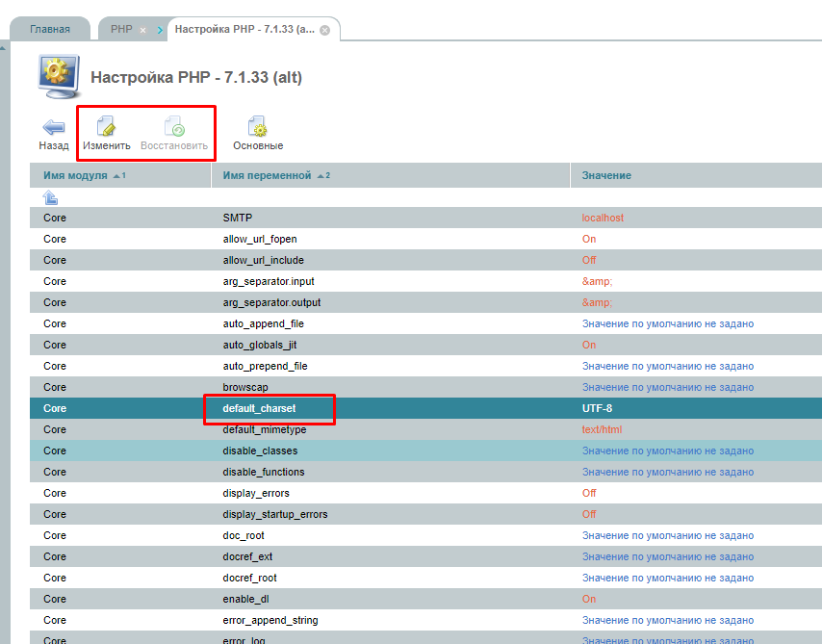Click the UTF-8 value of default_charset
This screenshot has height=644, width=822.
coord(597,408)
